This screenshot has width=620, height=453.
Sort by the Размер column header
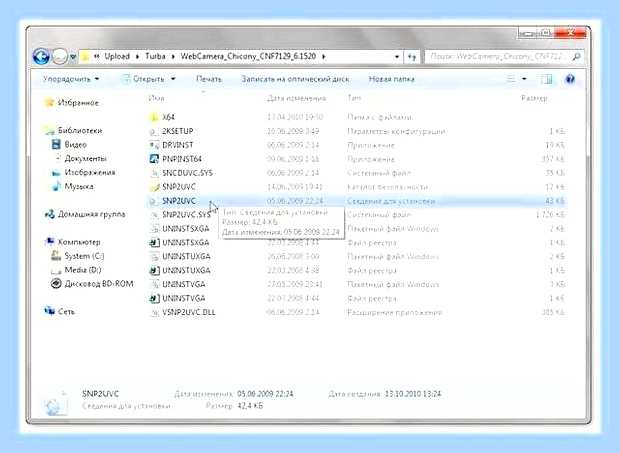click(x=534, y=98)
